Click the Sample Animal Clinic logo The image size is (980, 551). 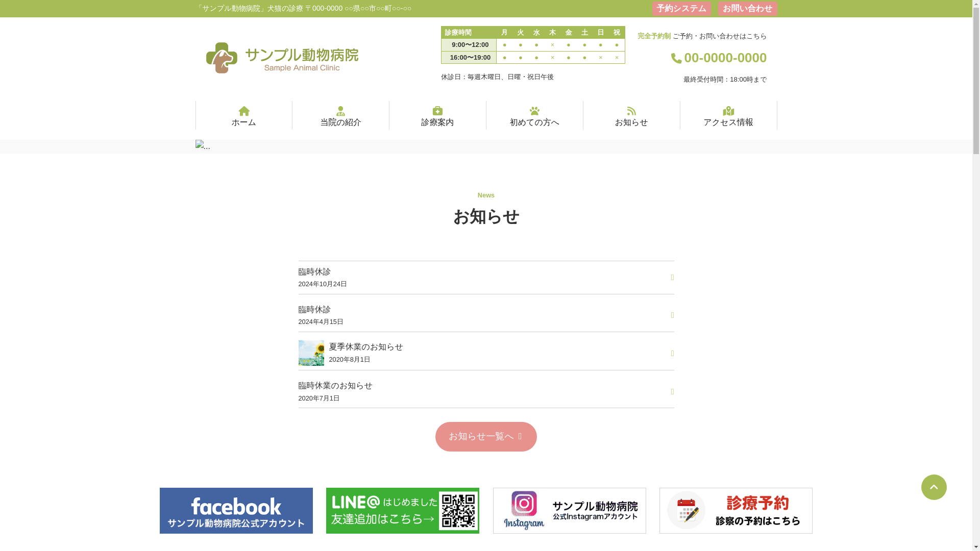pyautogui.click(x=282, y=58)
